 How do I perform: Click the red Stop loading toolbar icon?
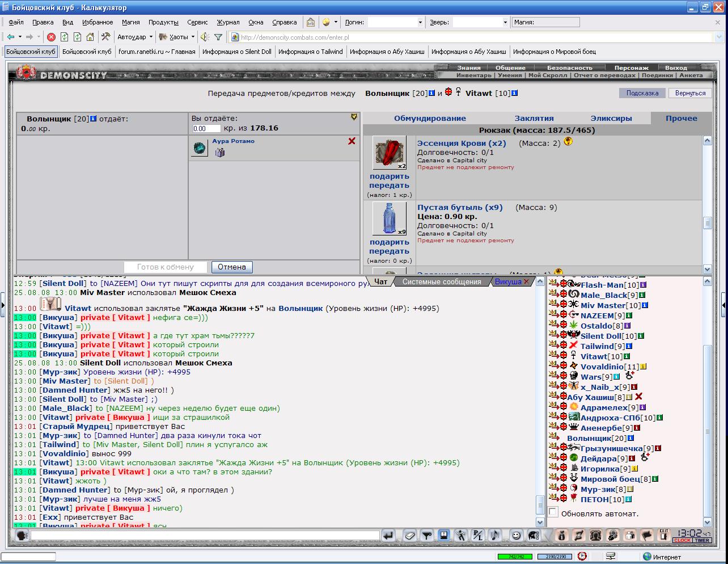(51, 37)
